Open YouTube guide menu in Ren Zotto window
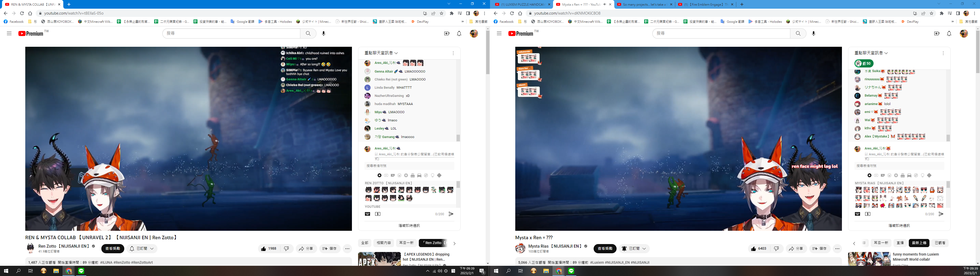The width and height of the screenshot is (980, 276). (x=9, y=33)
